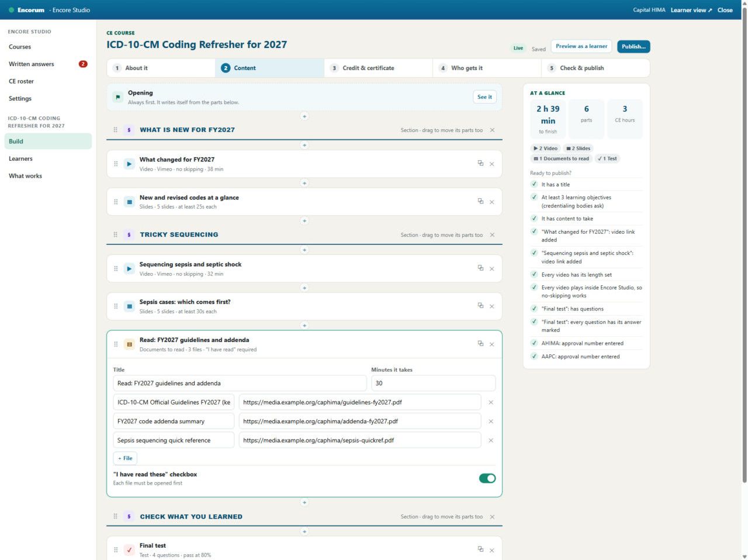Add a part below the Opening block

coord(304,116)
